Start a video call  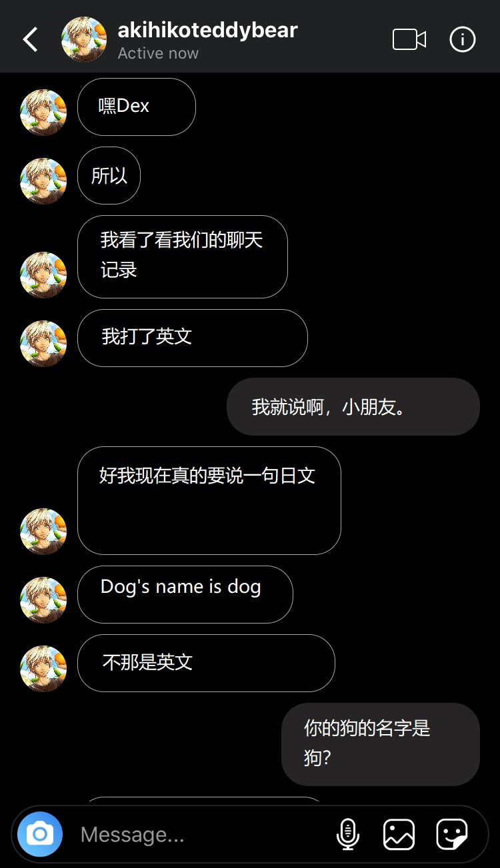click(x=409, y=39)
